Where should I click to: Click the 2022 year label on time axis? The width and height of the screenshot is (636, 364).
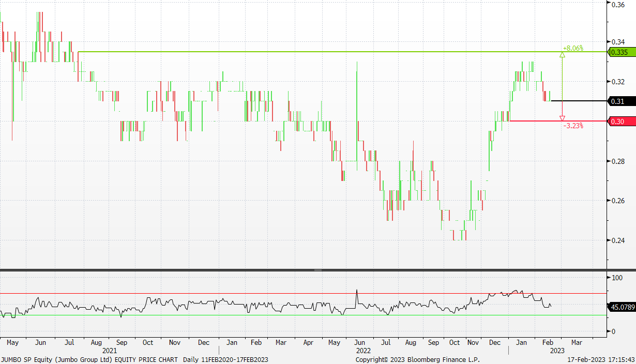tap(364, 350)
